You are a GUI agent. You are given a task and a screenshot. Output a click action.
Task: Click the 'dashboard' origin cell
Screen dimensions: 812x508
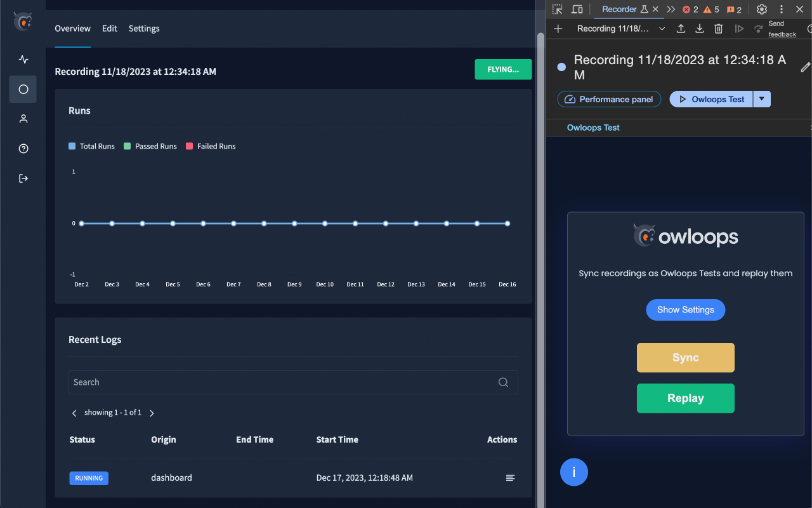tap(171, 478)
